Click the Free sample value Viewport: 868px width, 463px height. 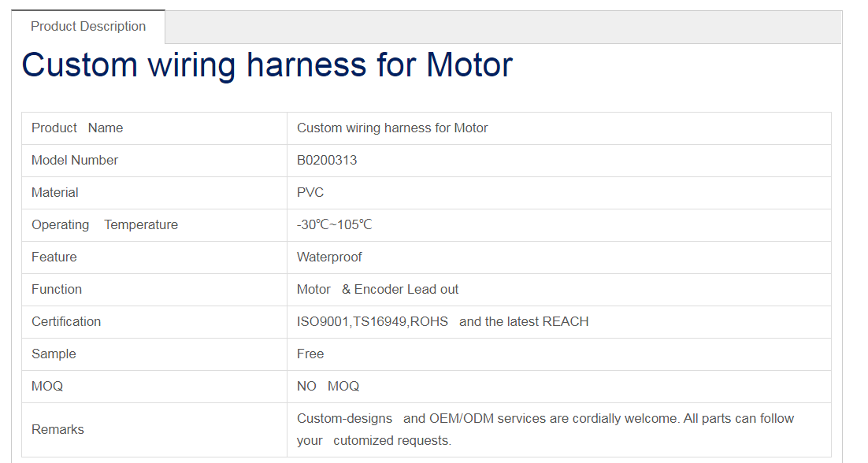click(x=310, y=354)
